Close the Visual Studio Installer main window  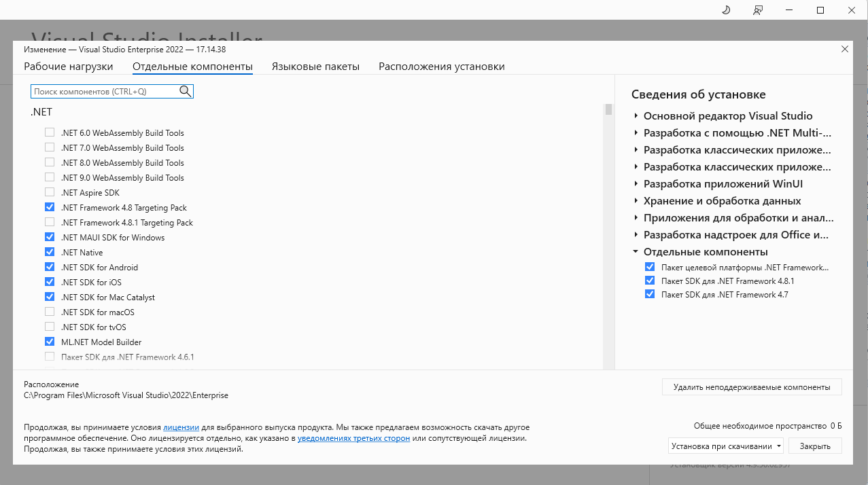click(x=852, y=10)
